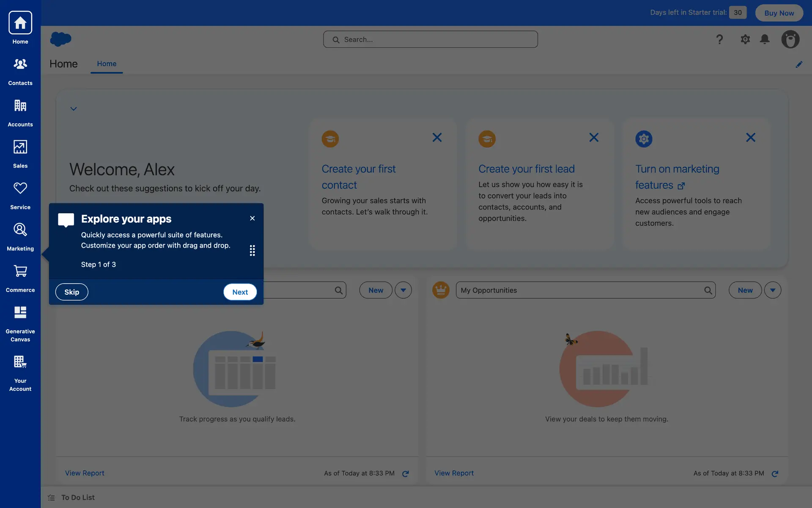
Task: Open the setup gear icon
Action: click(745, 39)
